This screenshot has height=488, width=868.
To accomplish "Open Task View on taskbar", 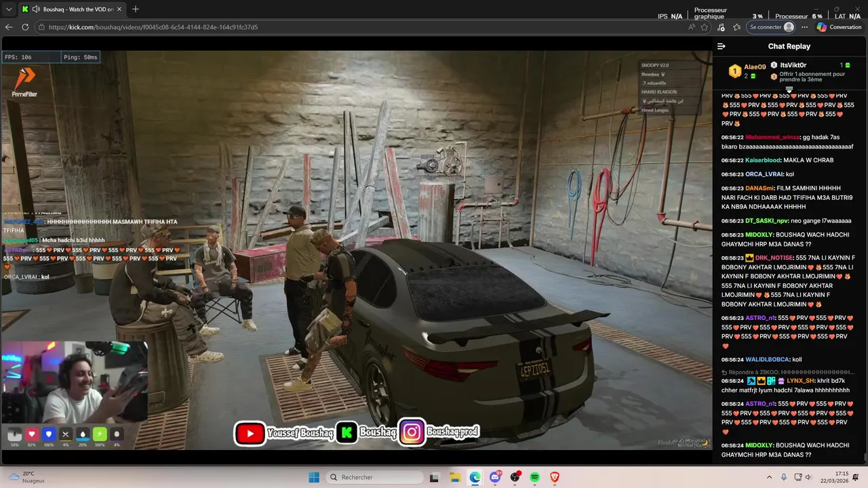I will click(x=434, y=477).
